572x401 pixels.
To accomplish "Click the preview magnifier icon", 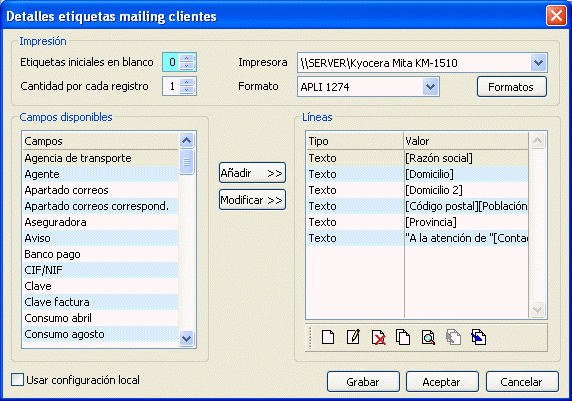I will pos(428,337).
